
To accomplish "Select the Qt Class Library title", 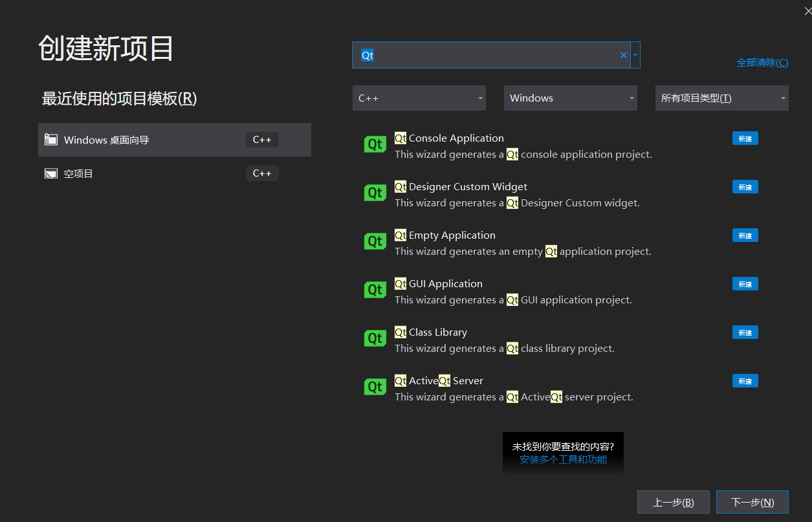I will click(431, 332).
